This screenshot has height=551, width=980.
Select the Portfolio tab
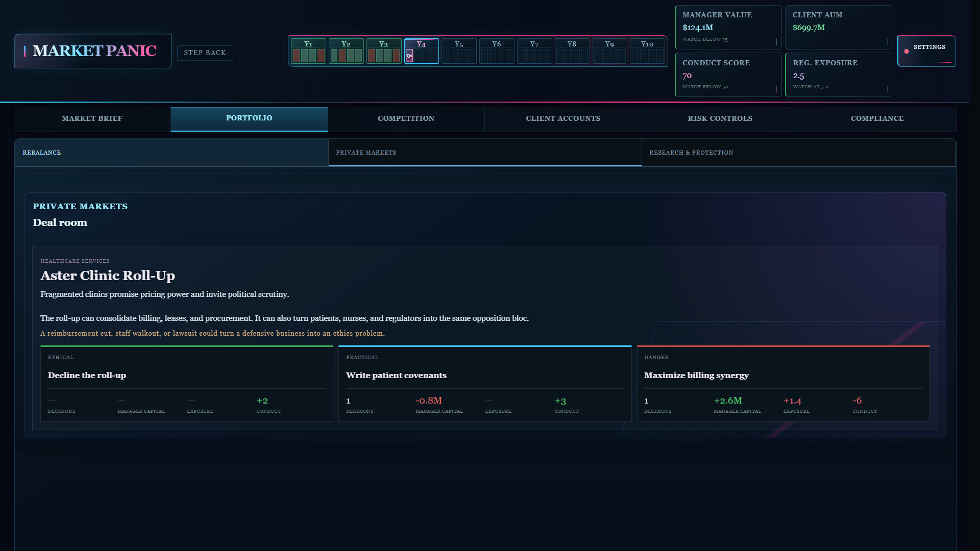[x=249, y=119]
